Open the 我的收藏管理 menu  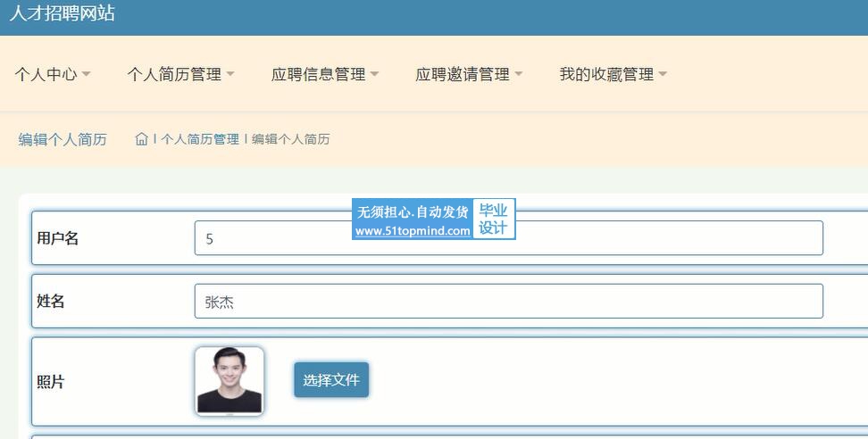coord(613,73)
